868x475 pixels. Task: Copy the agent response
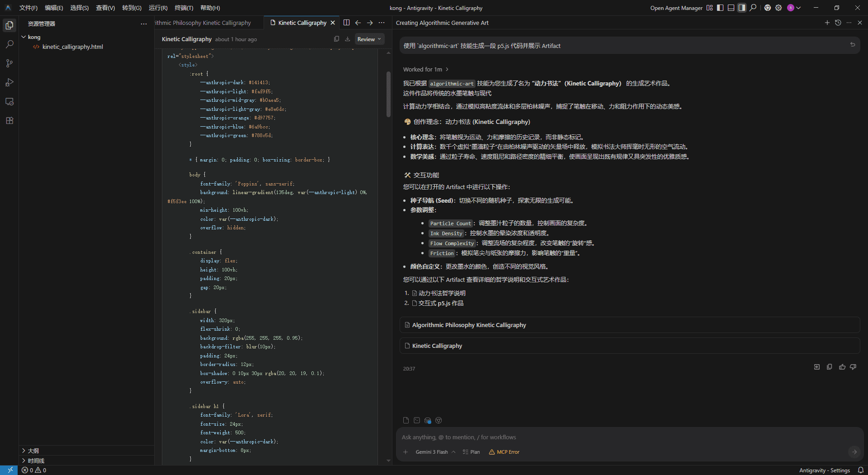pyautogui.click(x=829, y=367)
